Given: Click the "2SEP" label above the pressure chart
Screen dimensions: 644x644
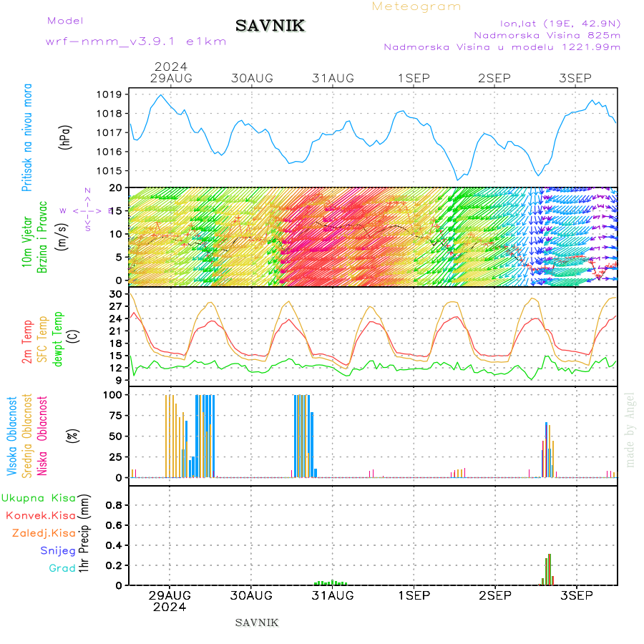Looking at the screenshot, I should (x=494, y=78).
